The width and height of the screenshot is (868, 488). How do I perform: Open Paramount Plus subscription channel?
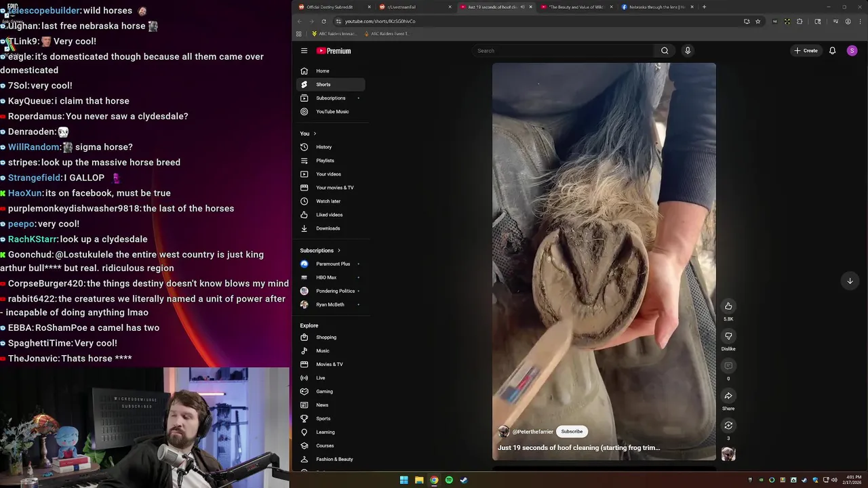331,264
